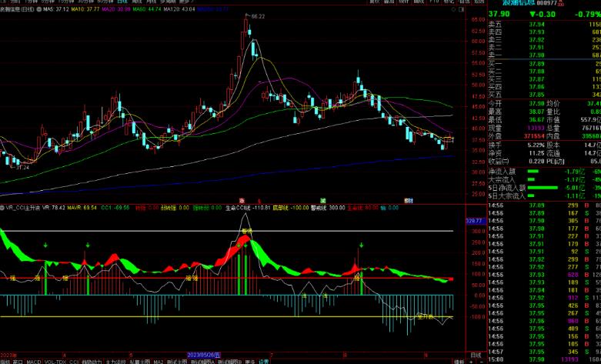This screenshot has width=601, height=364.
Task: Click the 净流入额 fund flow row
Action: click(544, 172)
